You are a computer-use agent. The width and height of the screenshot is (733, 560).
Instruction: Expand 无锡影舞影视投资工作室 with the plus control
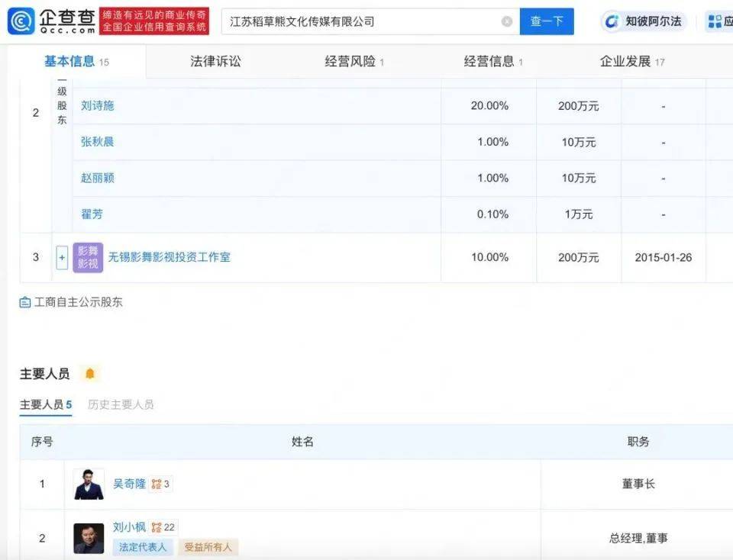[61, 257]
